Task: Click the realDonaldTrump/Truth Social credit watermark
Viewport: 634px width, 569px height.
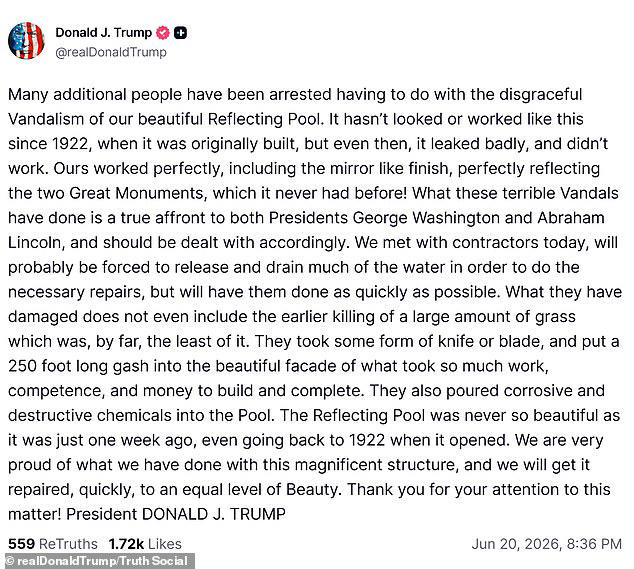Action: (x=97, y=561)
